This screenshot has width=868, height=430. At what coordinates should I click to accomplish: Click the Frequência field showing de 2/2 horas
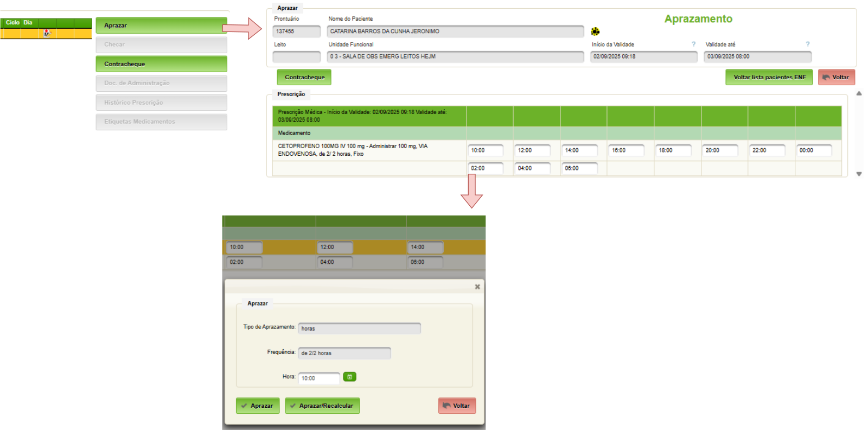coord(344,353)
